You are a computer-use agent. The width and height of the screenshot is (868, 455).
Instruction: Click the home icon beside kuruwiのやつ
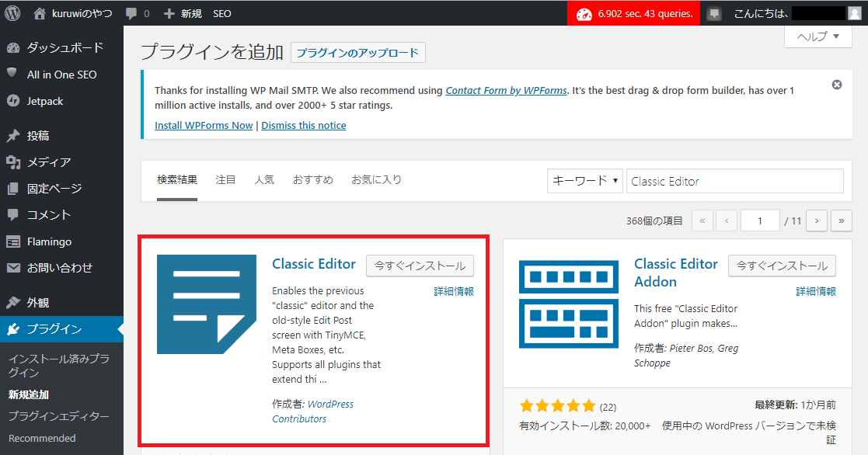pyautogui.click(x=40, y=14)
